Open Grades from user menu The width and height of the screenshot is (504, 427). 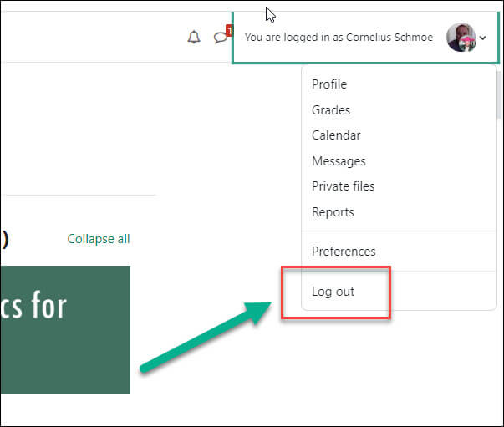click(331, 110)
